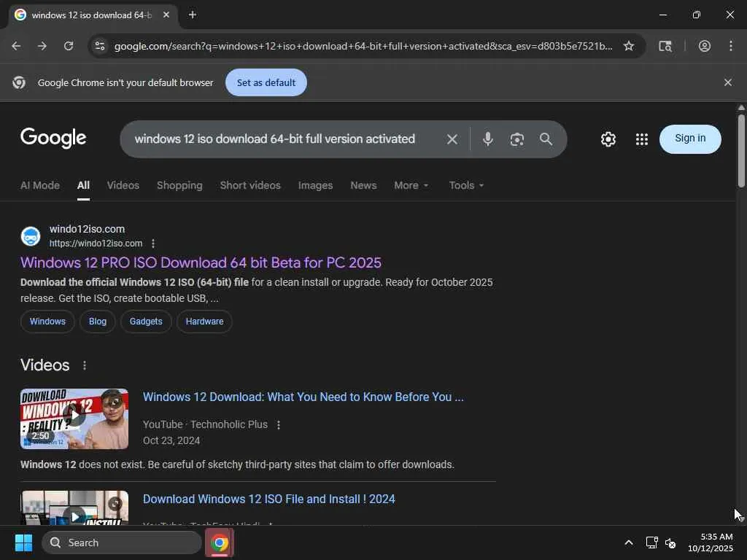Switch to Images results tab
747x560 pixels.
pyautogui.click(x=315, y=185)
